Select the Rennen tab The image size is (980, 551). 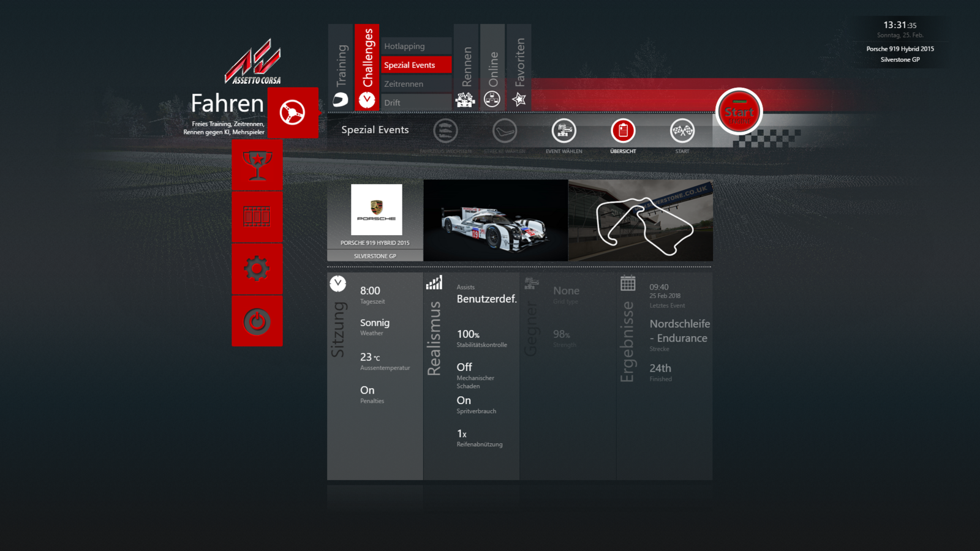click(466, 67)
